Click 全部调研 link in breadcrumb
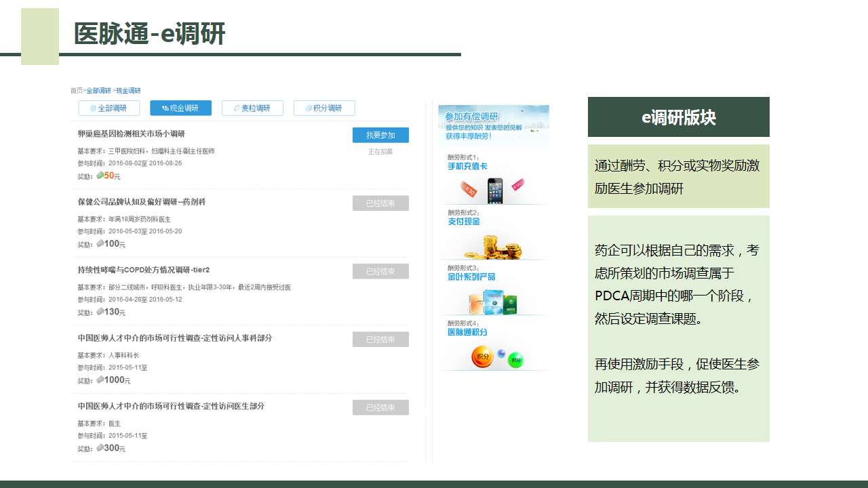This screenshot has height=488, width=868. tap(98, 91)
